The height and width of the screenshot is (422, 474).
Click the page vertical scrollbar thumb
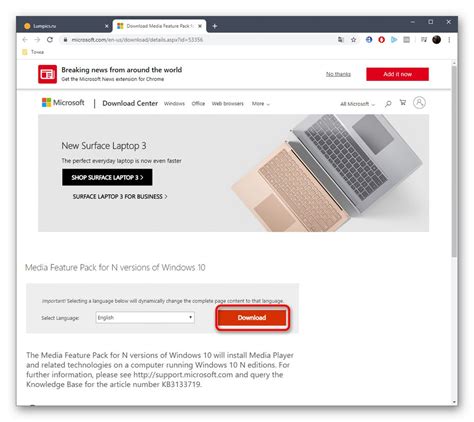(x=454, y=162)
